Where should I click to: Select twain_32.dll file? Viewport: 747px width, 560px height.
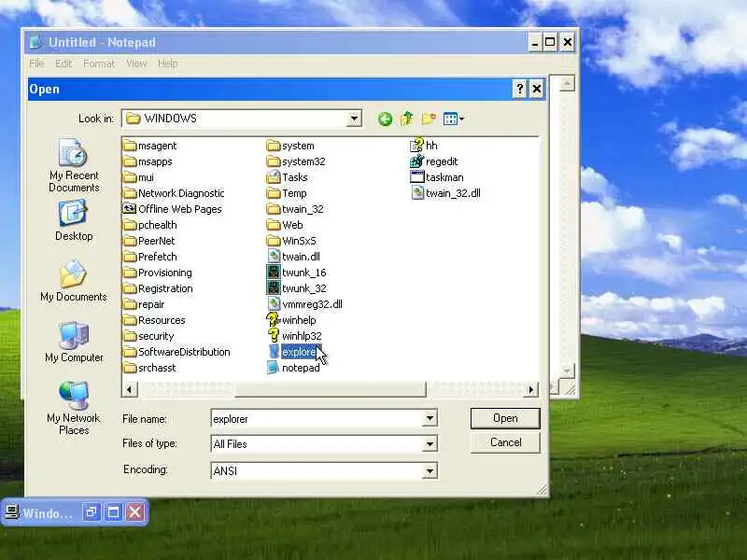click(x=445, y=193)
